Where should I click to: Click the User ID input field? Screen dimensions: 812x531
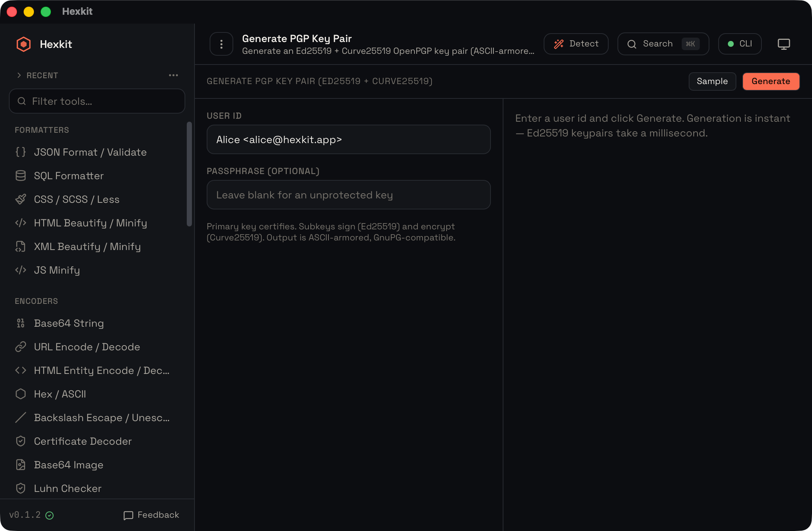(x=349, y=139)
